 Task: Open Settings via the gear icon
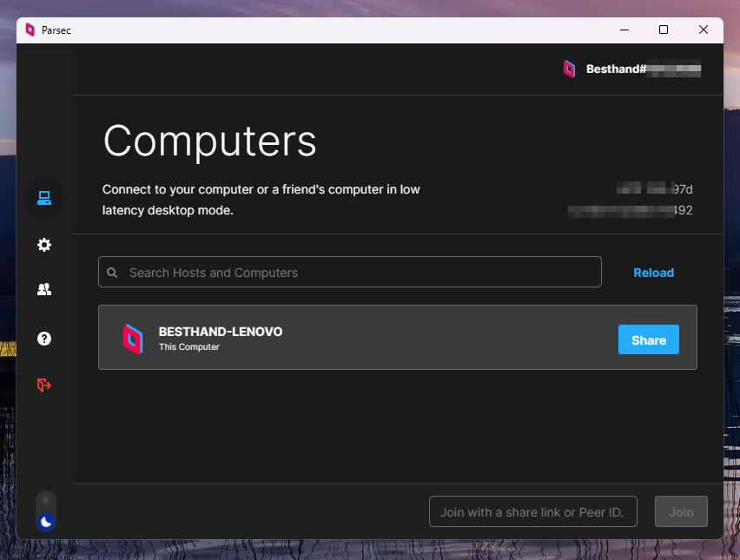(x=44, y=245)
